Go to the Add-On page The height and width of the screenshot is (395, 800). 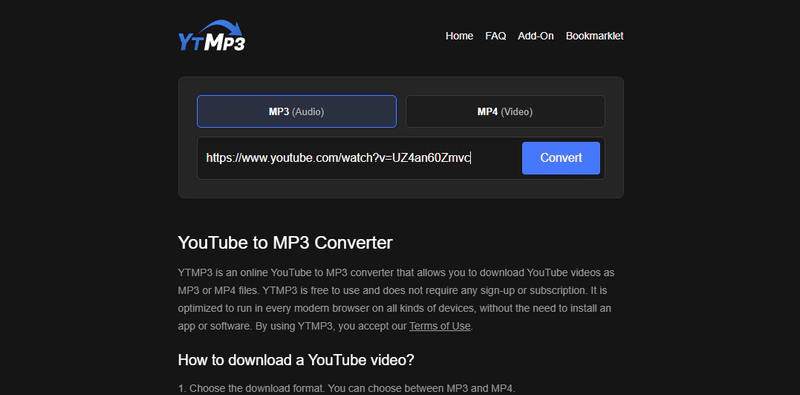pos(536,36)
